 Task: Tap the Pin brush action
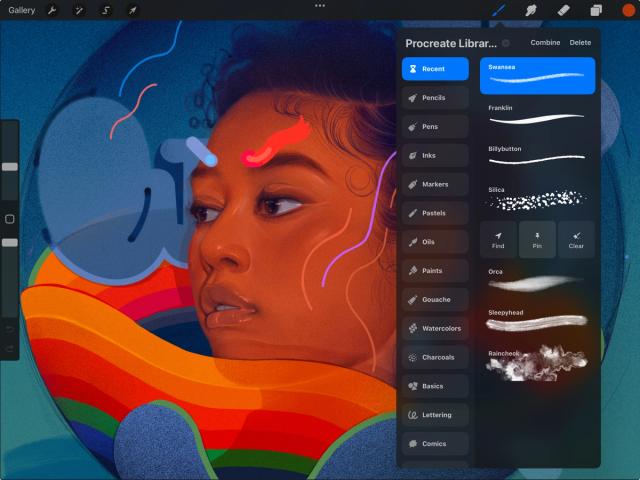(x=537, y=240)
